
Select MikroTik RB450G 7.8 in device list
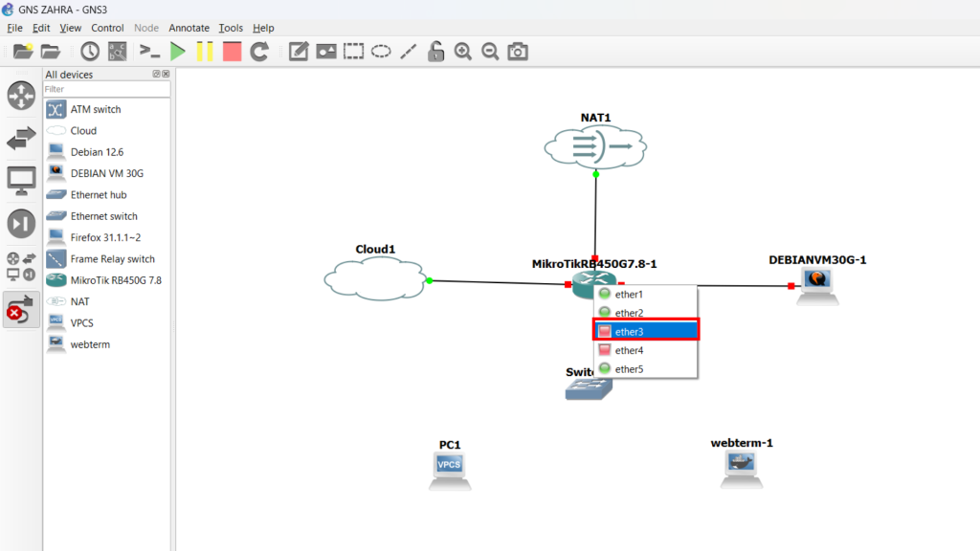(x=115, y=280)
